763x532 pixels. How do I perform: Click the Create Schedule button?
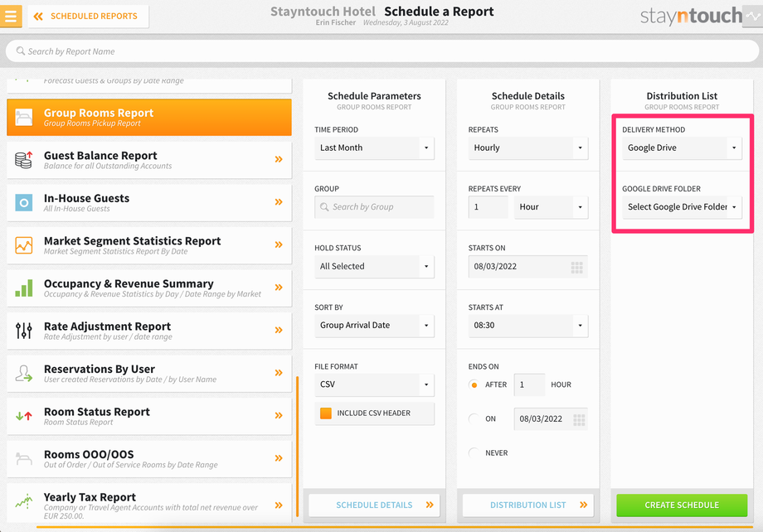682,505
